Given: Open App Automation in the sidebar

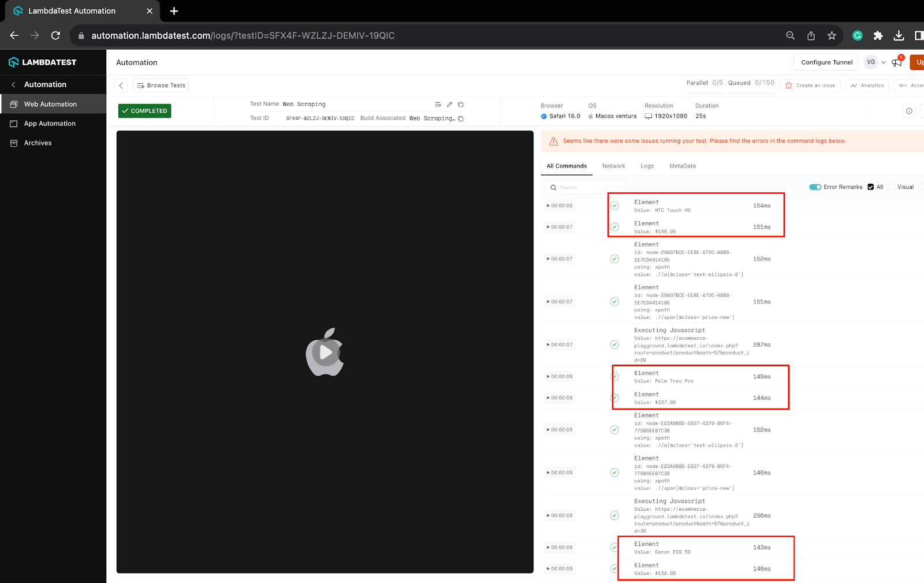Looking at the screenshot, I should [49, 123].
